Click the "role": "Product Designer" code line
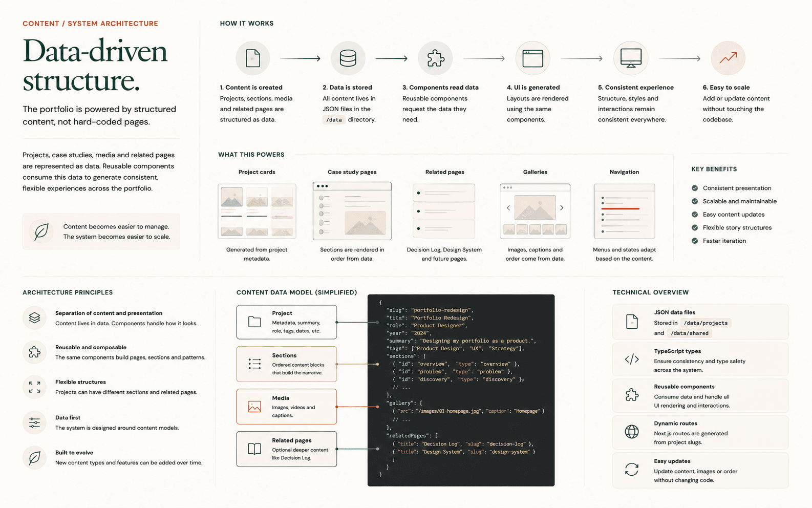Screen dimensions: 812x508 427,325
